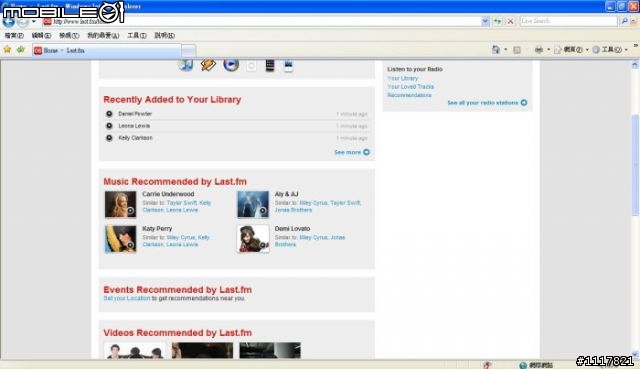Stop loading with the red X icon

coord(510,21)
